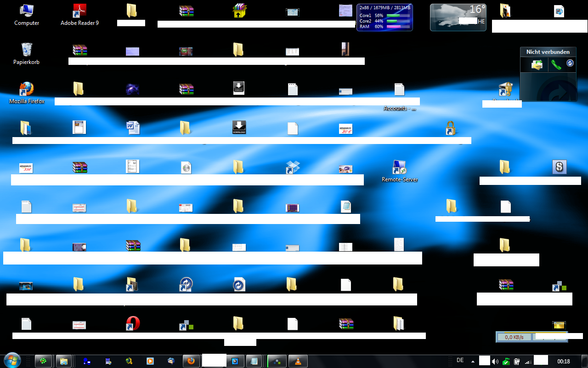The width and height of the screenshot is (588, 368).
Task: Click the volume speaker icon in tray
Action: [495, 362]
